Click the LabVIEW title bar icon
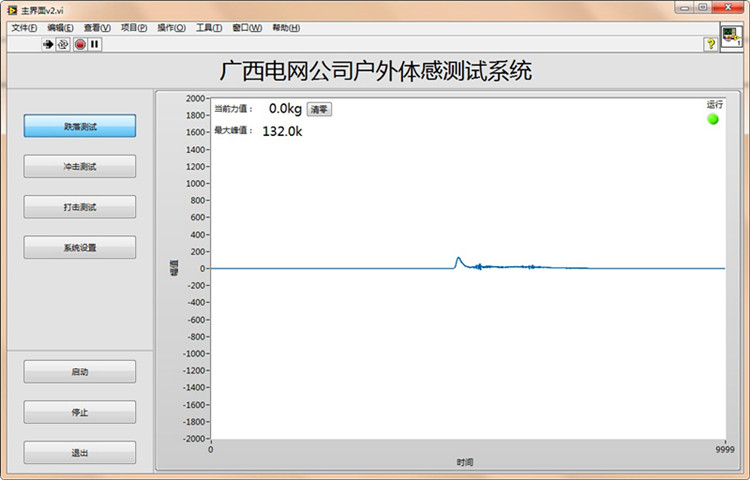Viewport: 750px width, 480px height. (12, 10)
